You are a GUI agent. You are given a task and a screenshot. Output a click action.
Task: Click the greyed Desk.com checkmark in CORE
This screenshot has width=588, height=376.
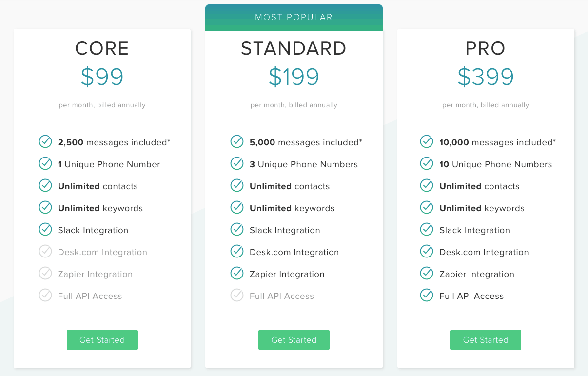45,252
